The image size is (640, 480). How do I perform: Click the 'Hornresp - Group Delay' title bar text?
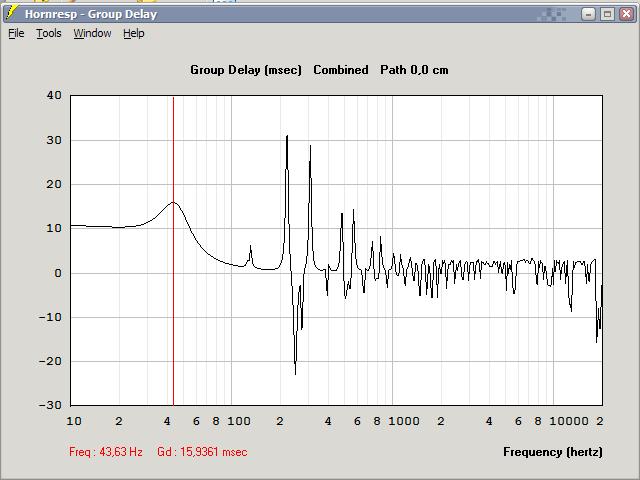[91, 14]
